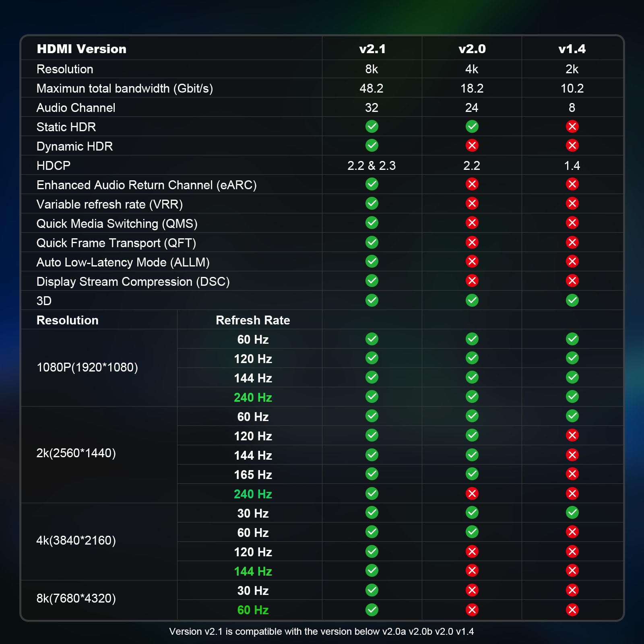Click the red X for Dynamic HDR under v2.0
This screenshot has width=644, height=644.
472,145
